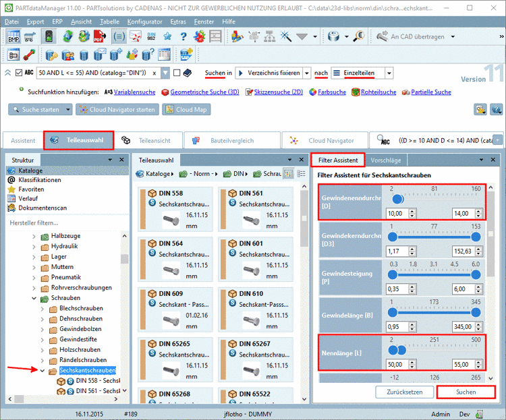Toggle the checked ABC text search checkbox
This screenshot has height=420, width=506.
coord(19,73)
